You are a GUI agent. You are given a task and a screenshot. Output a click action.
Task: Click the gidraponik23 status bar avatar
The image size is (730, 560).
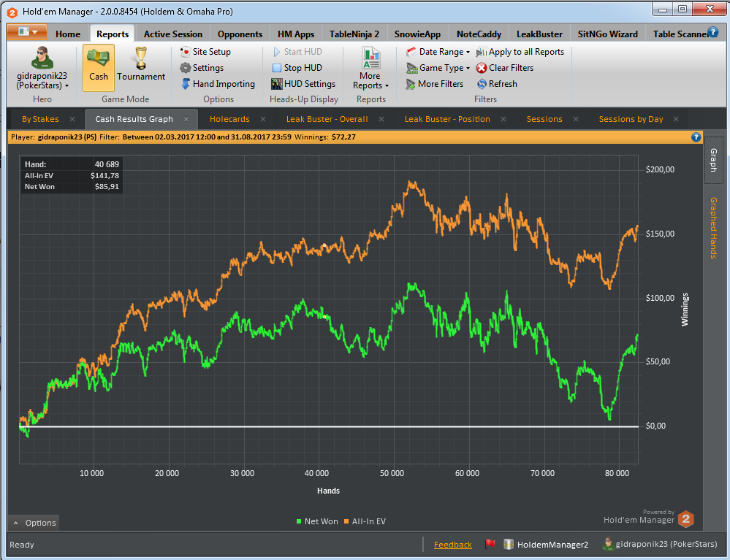pyautogui.click(x=607, y=544)
